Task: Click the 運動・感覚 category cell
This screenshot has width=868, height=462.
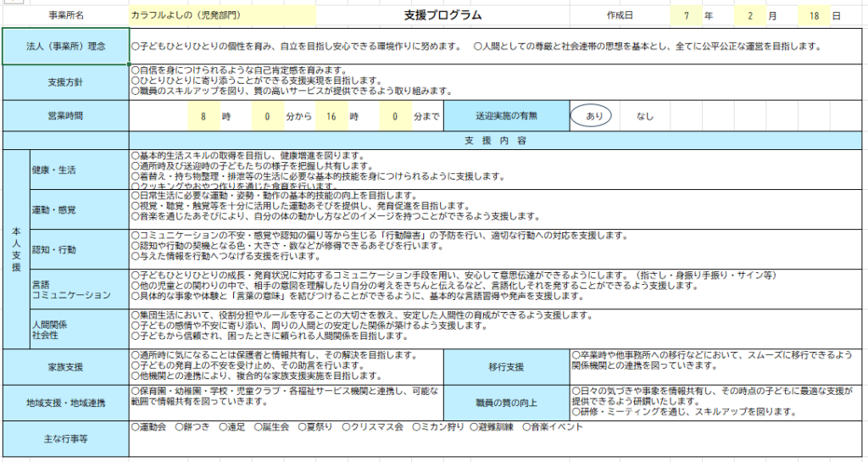Action: tap(79, 209)
